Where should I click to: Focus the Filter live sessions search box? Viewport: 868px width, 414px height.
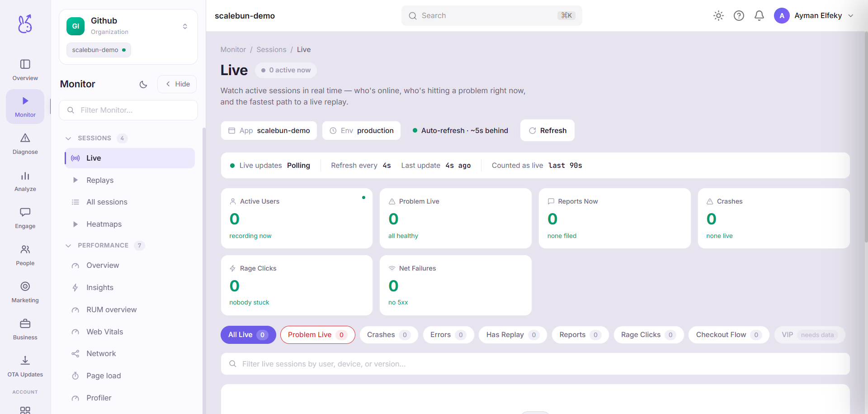click(x=535, y=364)
